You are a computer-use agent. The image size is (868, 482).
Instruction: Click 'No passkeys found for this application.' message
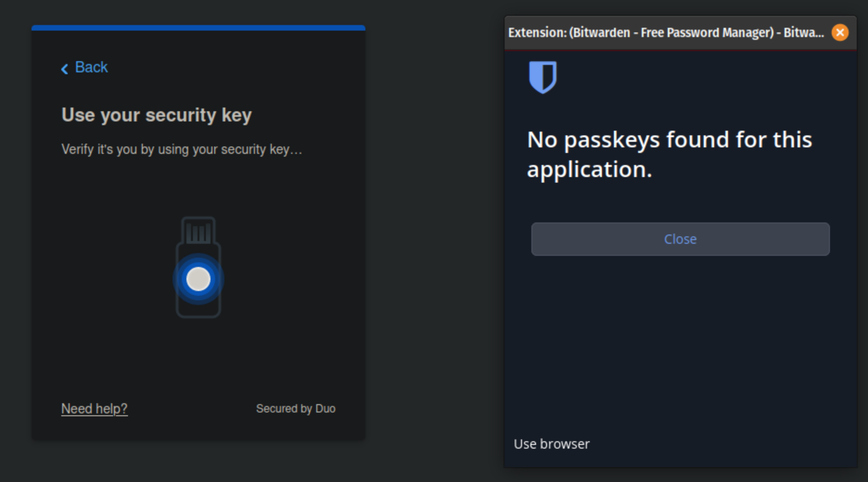pyautogui.click(x=670, y=154)
